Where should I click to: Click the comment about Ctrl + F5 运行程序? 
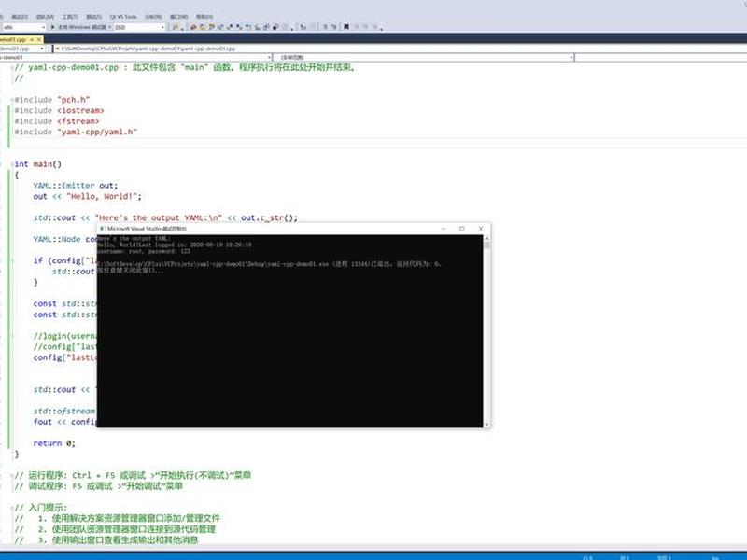click(133, 475)
